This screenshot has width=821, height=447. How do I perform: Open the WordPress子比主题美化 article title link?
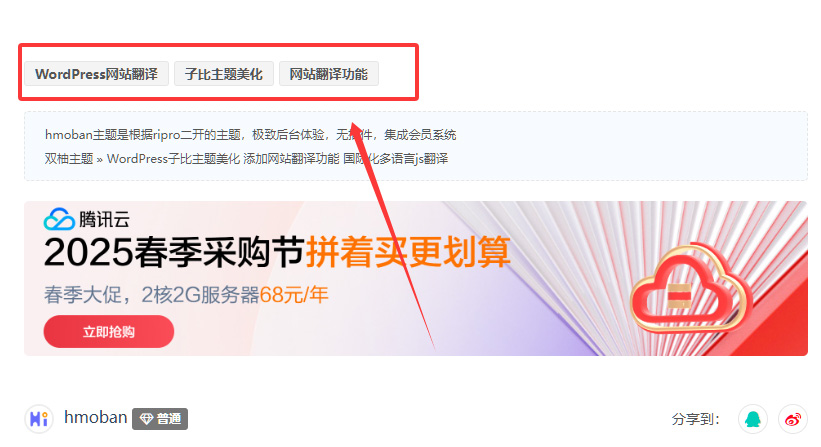point(278,159)
